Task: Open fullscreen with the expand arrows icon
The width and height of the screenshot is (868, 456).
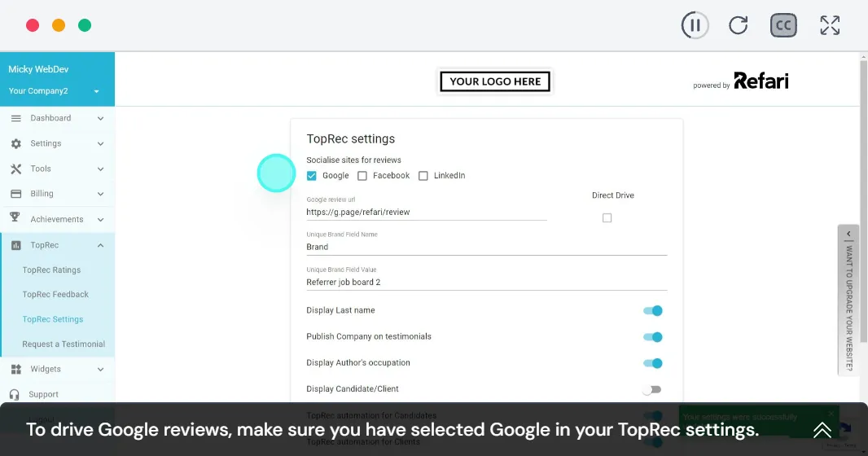Action: coord(830,25)
